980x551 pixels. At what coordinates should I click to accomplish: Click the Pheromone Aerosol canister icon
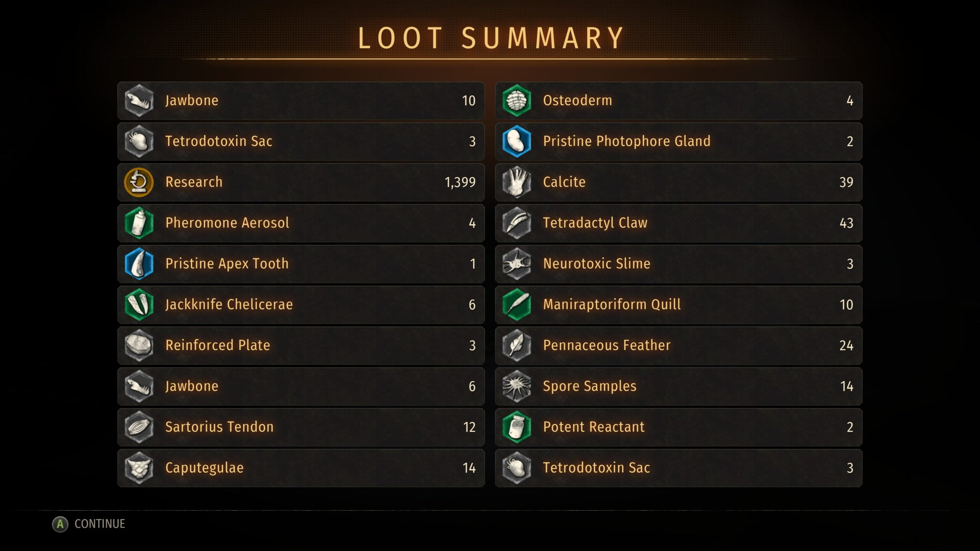[139, 223]
